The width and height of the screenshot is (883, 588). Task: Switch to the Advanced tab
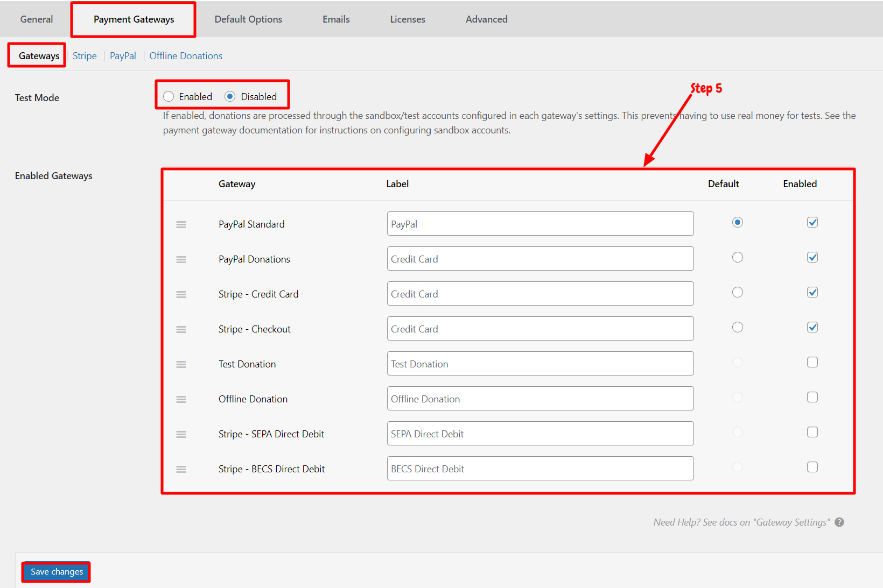[487, 19]
